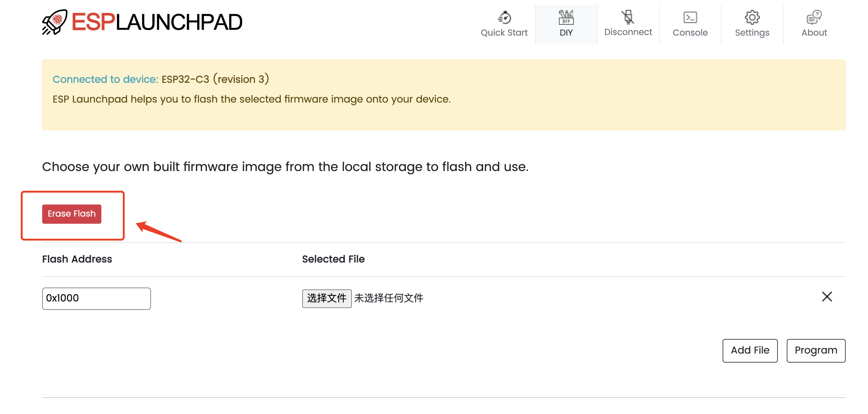Click the Quick Start stopwatch icon
The image size is (868, 414).
[504, 18]
